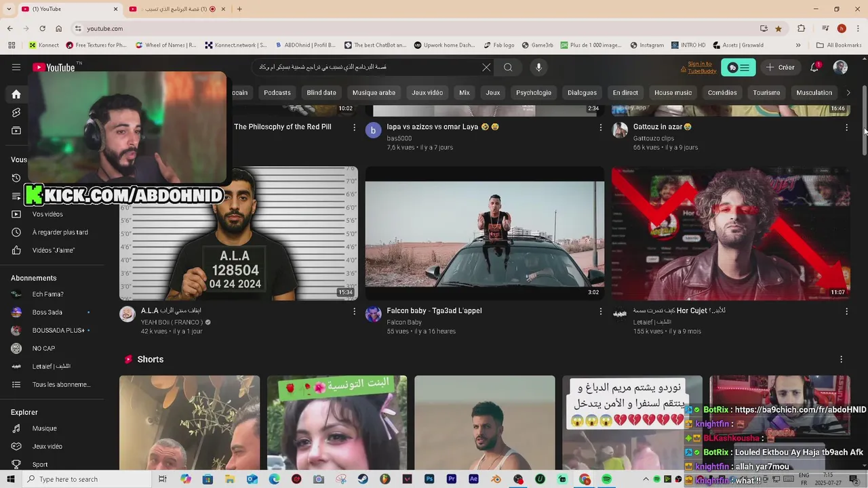Reload the page in Chrome
868x488 pixels.
42,28
